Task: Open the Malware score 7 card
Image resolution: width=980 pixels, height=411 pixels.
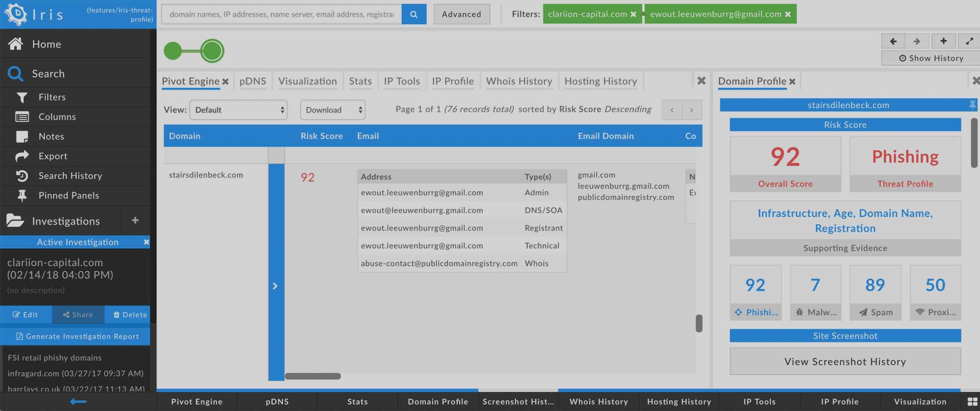Action: (815, 293)
